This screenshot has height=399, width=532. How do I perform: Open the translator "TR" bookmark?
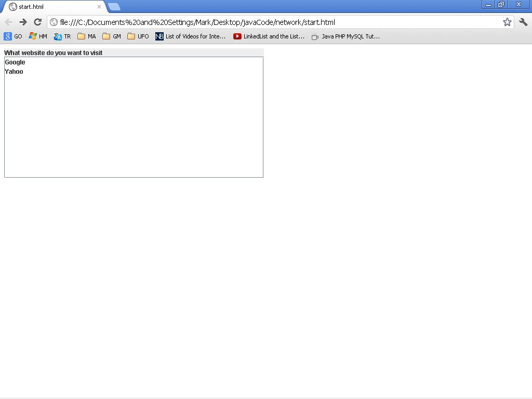click(62, 36)
